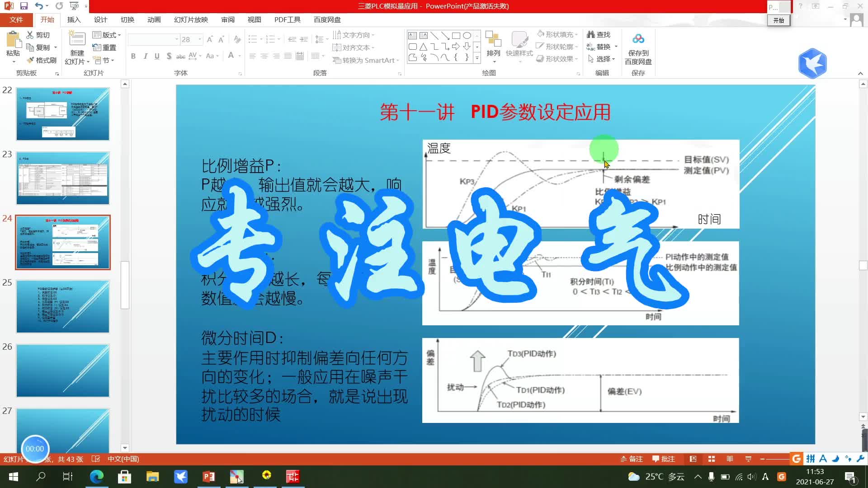Switch to Reading view icon

(x=730, y=459)
